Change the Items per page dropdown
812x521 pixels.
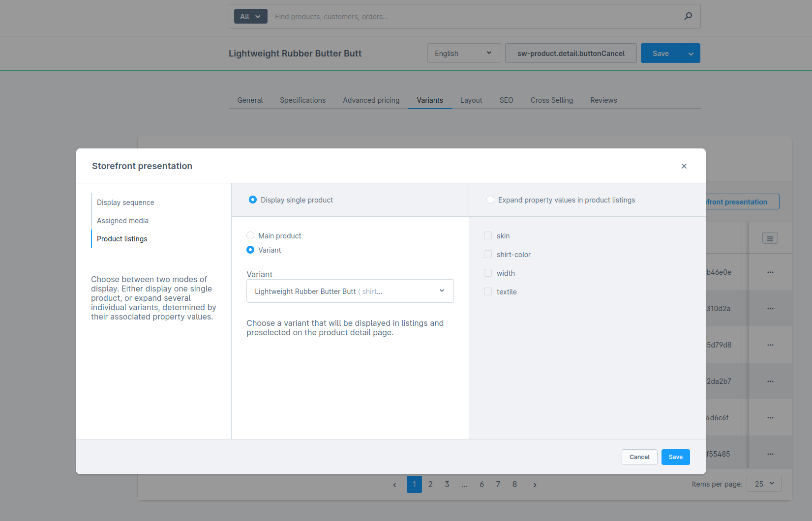764,484
